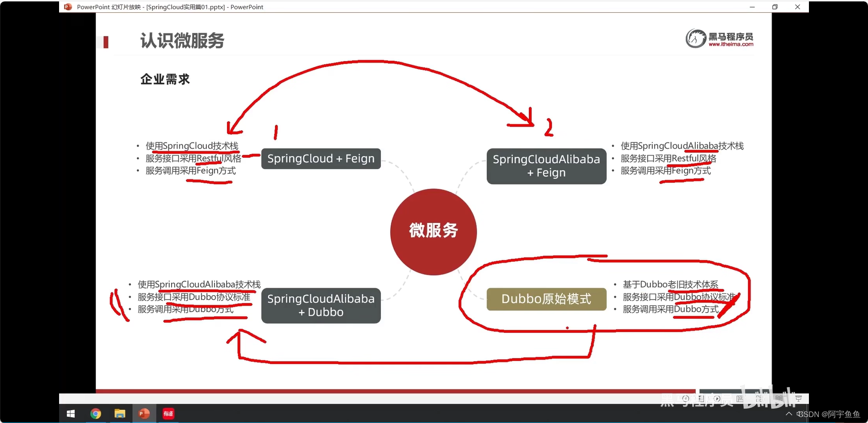Switch to Reading View icon
Viewport: 868px width, 423px height.
pyautogui.click(x=779, y=399)
